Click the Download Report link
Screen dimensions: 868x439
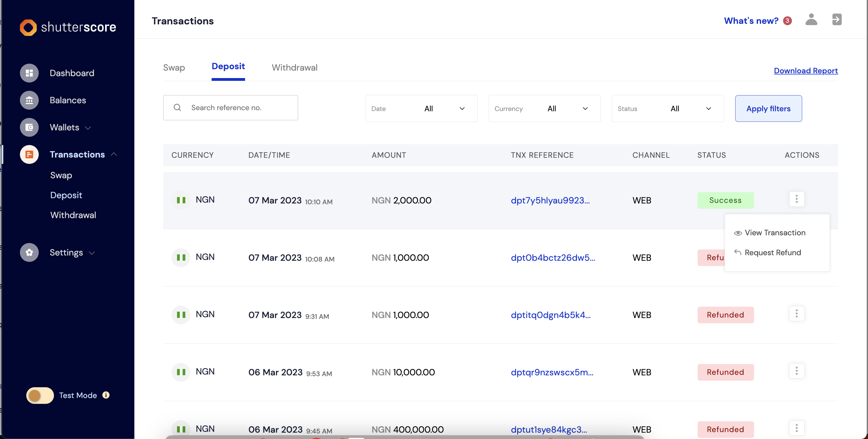pyautogui.click(x=806, y=71)
